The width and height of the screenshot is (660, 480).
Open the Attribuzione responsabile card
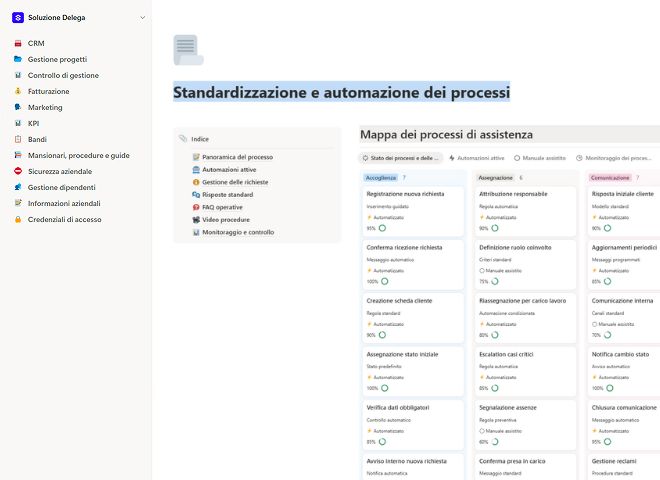pos(525,211)
